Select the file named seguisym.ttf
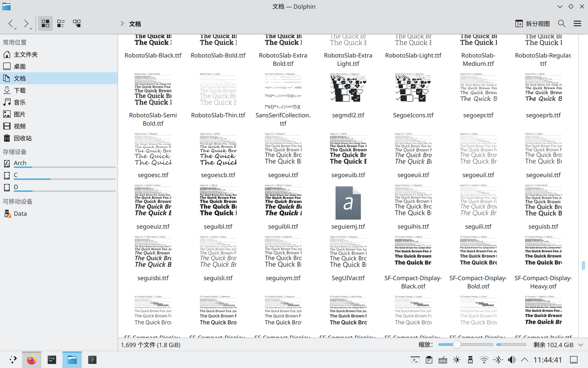Image resolution: width=588 pixels, height=368 pixels. 283,278
